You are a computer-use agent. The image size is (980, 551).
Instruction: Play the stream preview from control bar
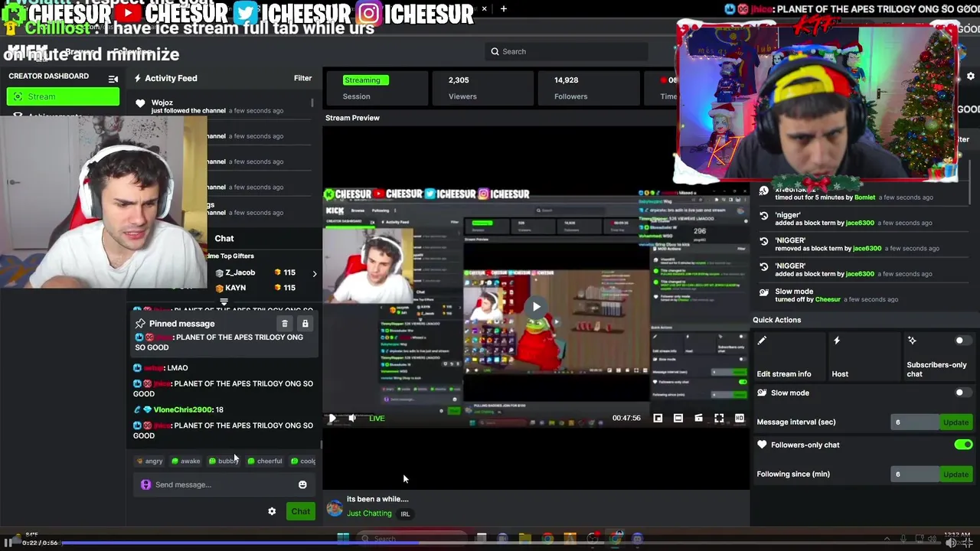point(332,418)
